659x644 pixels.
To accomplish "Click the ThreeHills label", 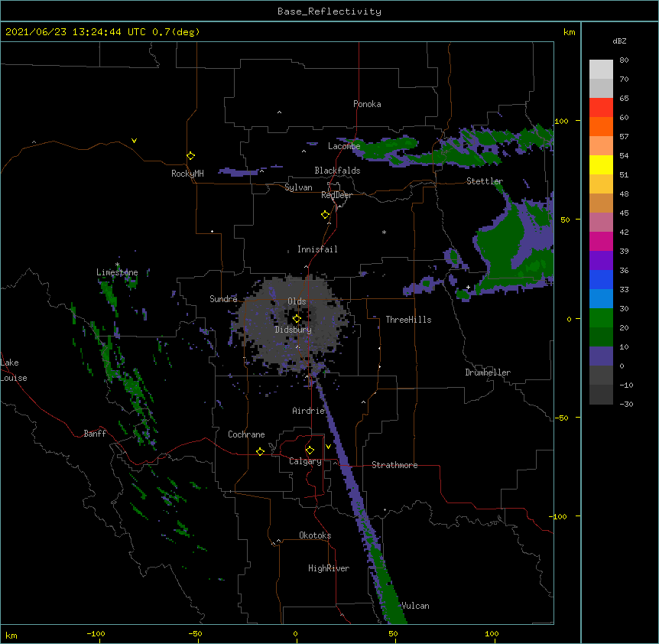I will coord(408,320).
